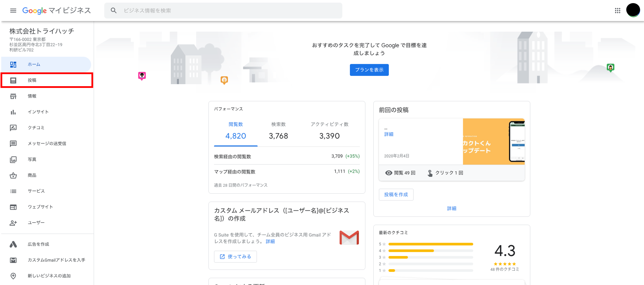Focus the ビジネス情報を検索 search field
644x285 pixels.
click(223, 11)
